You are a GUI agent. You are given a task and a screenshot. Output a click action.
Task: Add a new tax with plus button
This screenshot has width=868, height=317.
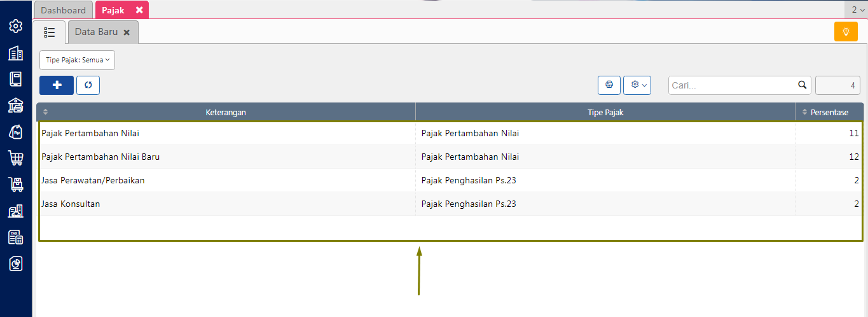click(57, 85)
